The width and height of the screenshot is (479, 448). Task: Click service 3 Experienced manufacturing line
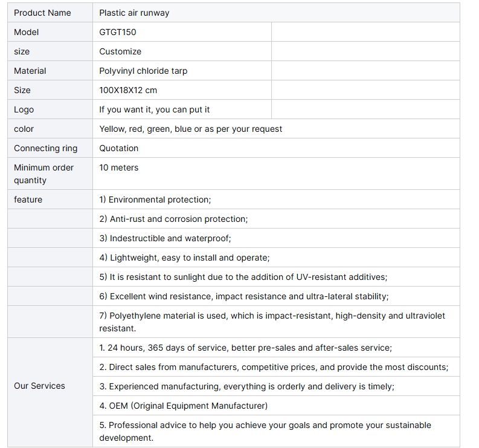tap(246, 386)
